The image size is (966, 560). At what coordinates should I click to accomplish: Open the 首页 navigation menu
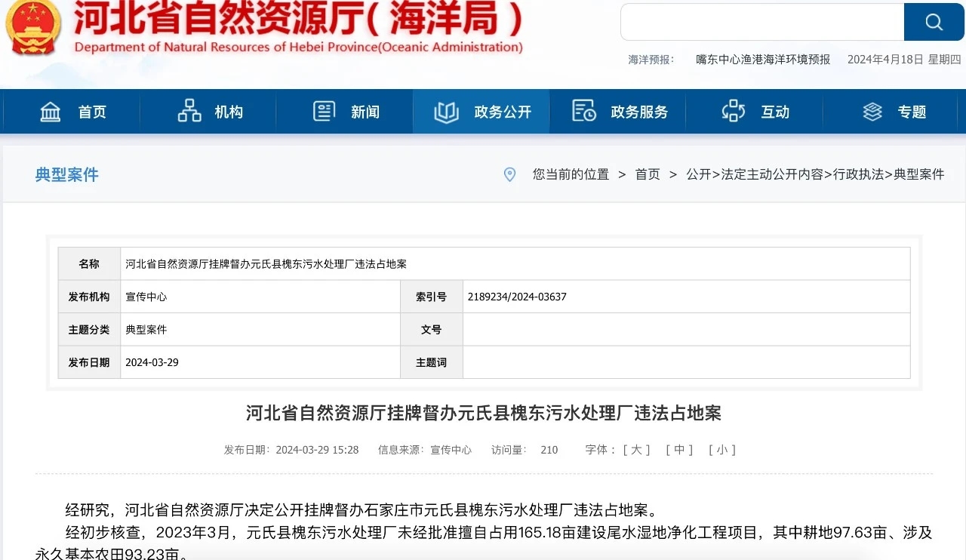pyautogui.click(x=72, y=112)
